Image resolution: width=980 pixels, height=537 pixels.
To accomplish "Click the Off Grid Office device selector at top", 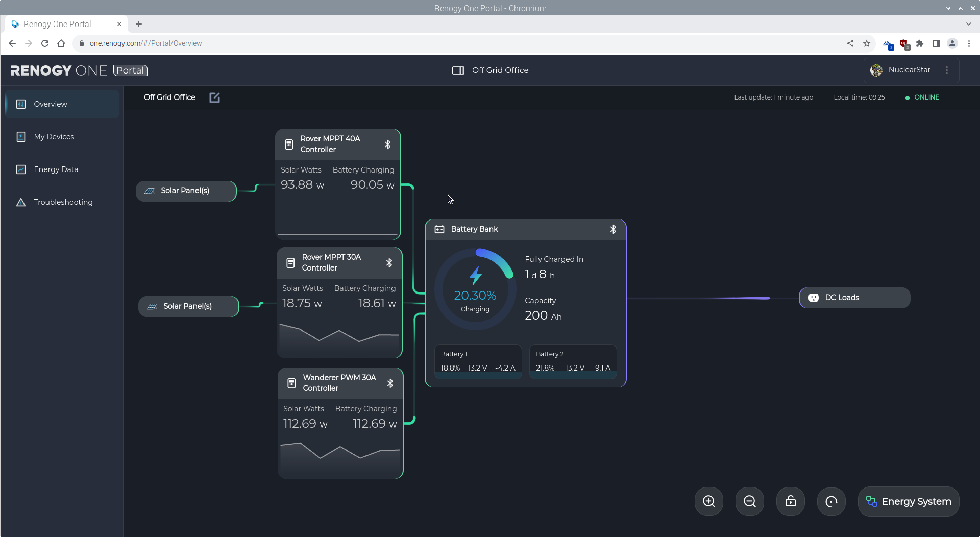I will pyautogui.click(x=490, y=70).
